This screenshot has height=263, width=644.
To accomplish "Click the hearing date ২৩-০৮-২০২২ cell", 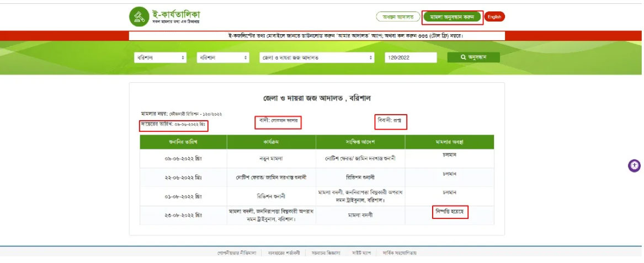I will pyautogui.click(x=183, y=215).
